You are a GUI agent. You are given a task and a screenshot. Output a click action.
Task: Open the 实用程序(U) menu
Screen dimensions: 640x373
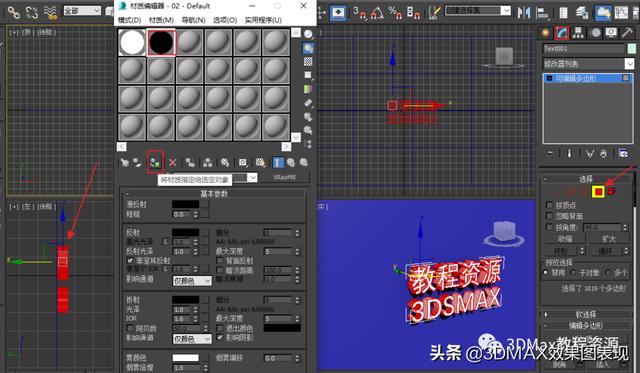click(263, 20)
